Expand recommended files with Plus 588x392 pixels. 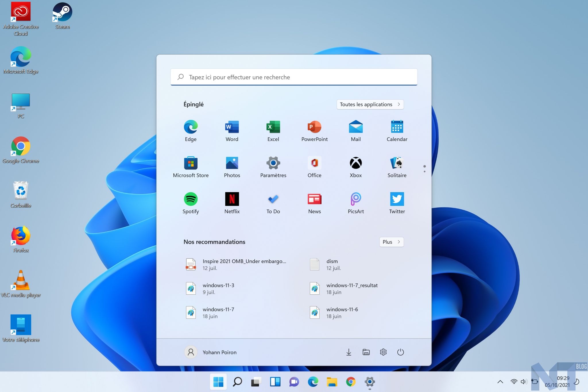click(391, 242)
